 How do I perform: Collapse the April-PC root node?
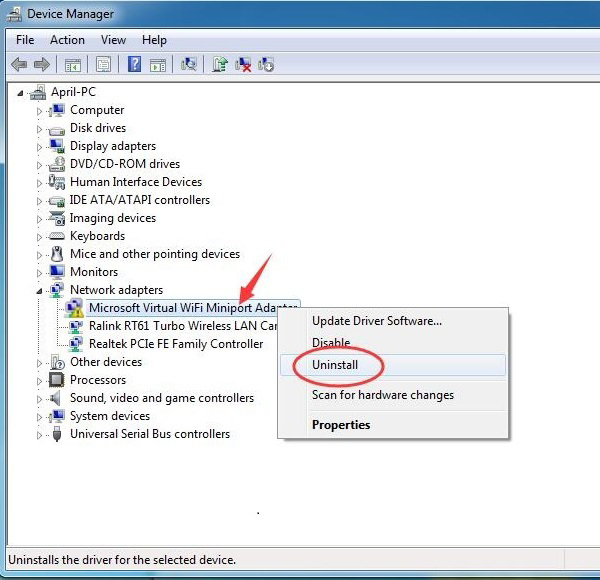coord(20,93)
